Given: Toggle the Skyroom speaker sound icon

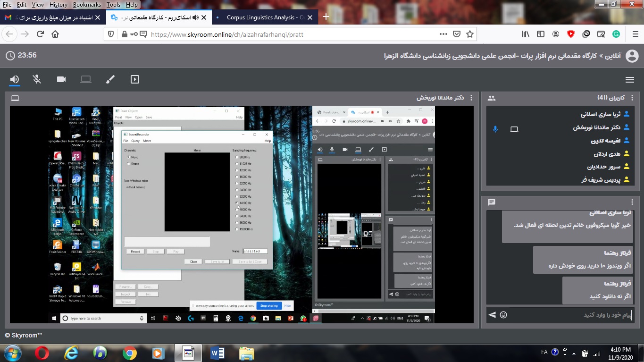Looking at the screenshot, I should 15,79.
